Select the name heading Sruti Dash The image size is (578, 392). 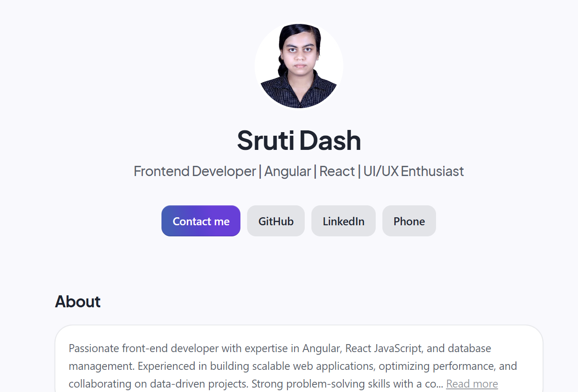(x=299, y=141)
